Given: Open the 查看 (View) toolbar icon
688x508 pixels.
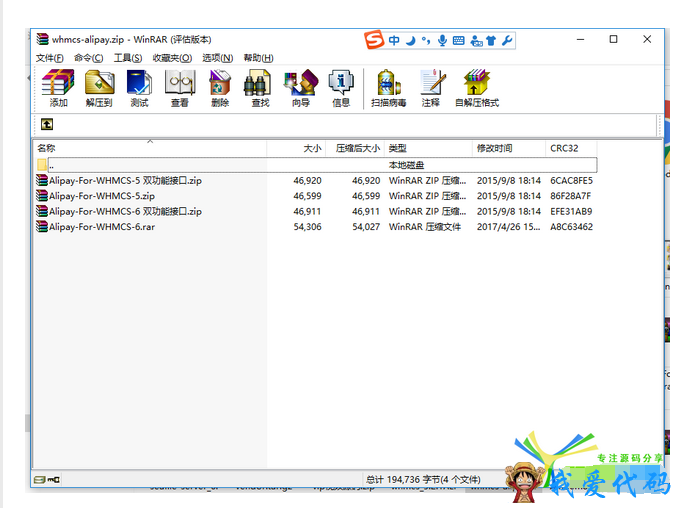Looking at the screenshot, I should coord(180,88).
